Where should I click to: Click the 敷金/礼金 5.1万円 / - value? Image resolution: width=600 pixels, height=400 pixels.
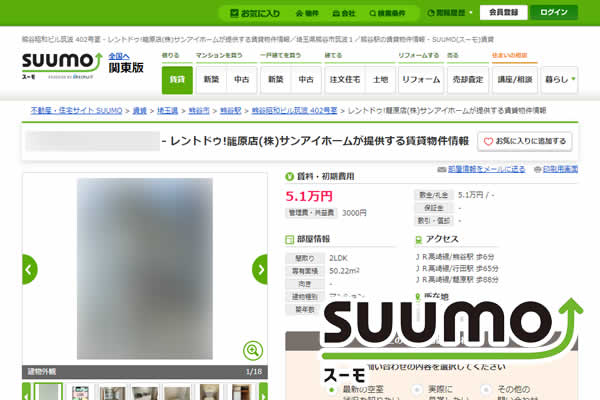476,195
